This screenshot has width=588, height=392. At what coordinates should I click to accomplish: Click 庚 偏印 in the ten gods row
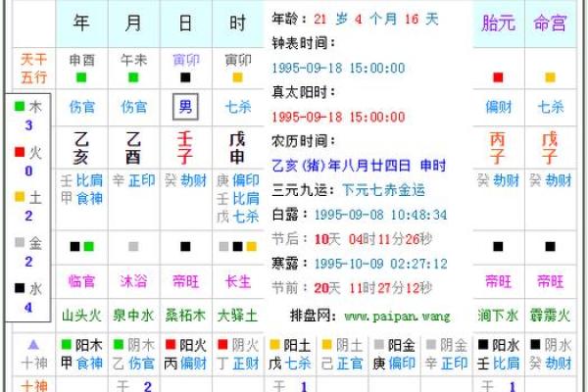(394, 364)
